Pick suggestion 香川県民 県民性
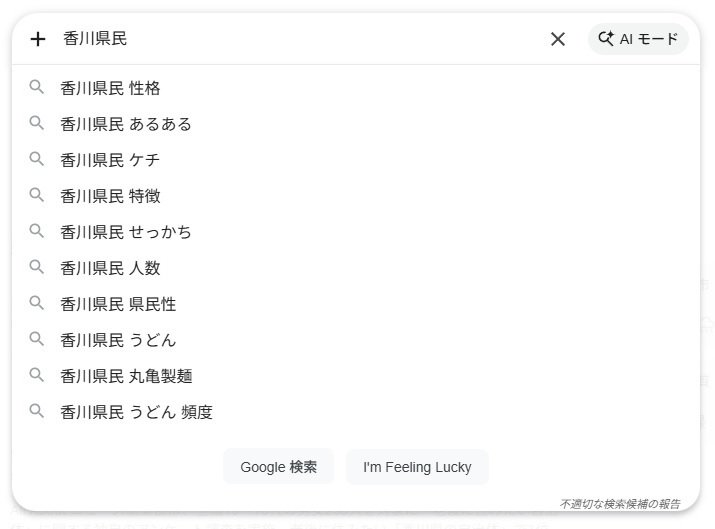 point(118,304)
